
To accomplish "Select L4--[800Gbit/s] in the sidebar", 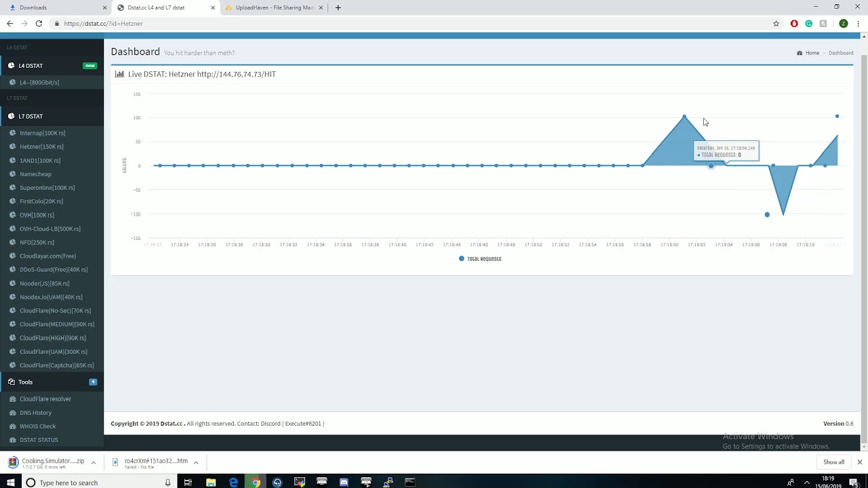I will tap(39, 83).
